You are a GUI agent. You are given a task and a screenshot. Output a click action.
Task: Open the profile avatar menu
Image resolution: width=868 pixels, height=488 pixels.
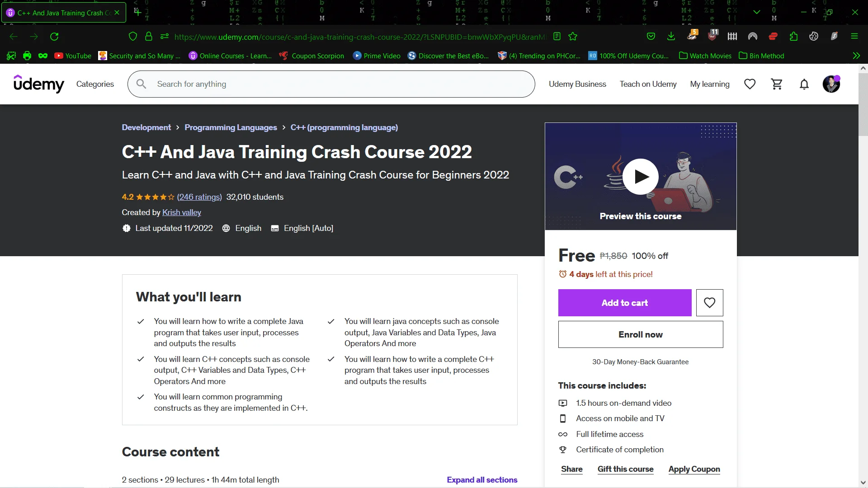pyautogui.click(x=831, y=84)
